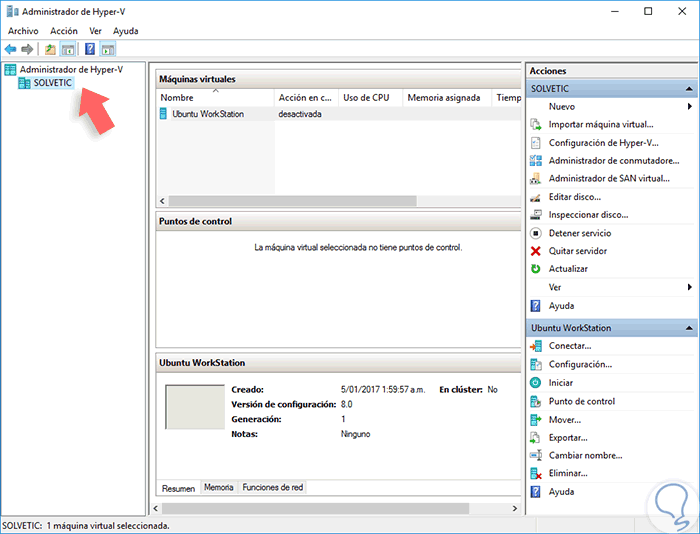Toggle the Action pane toolbar icon
700x534 pixels.
[x=108, y=49]
